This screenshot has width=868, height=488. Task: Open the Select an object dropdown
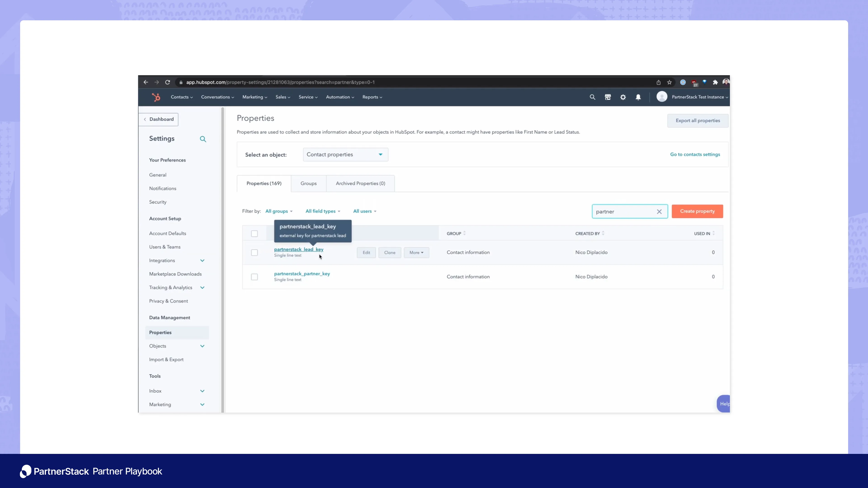coord(345,154)
